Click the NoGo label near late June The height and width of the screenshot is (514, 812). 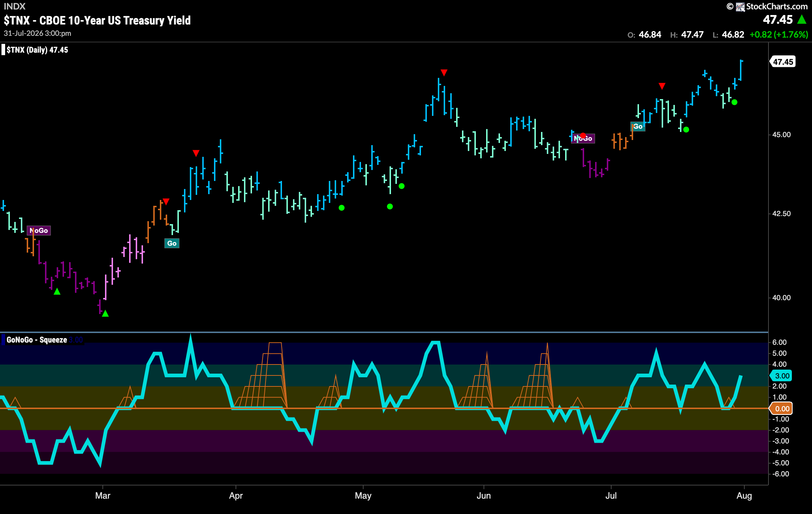coord(583,138)
